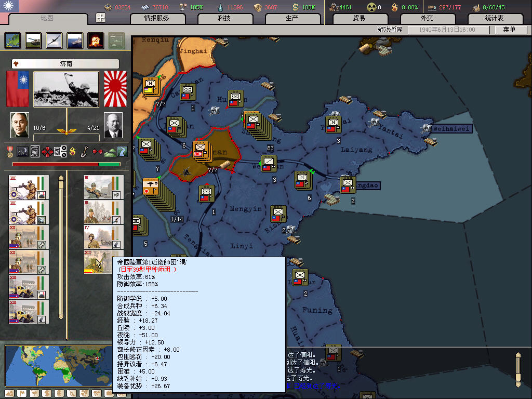The image size is (532, 399).
Task: Select the Chinese commander portrait
Action: (20, 125)
